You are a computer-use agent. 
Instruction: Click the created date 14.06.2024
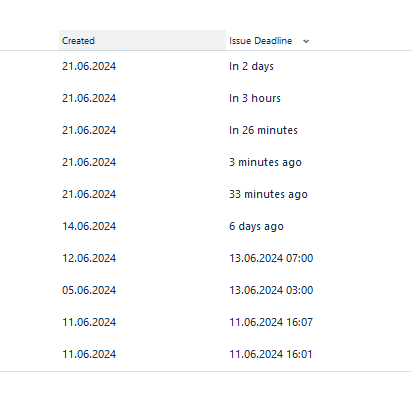[89, 226]
